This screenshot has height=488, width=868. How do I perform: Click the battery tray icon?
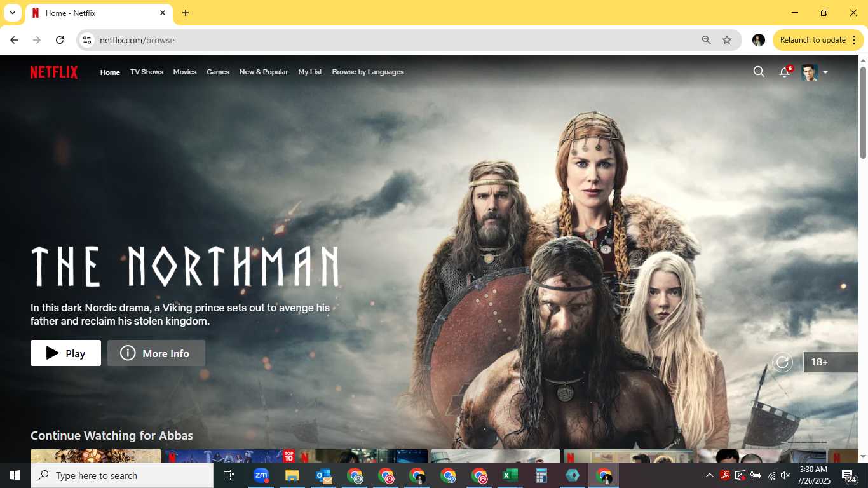(756, 475)
